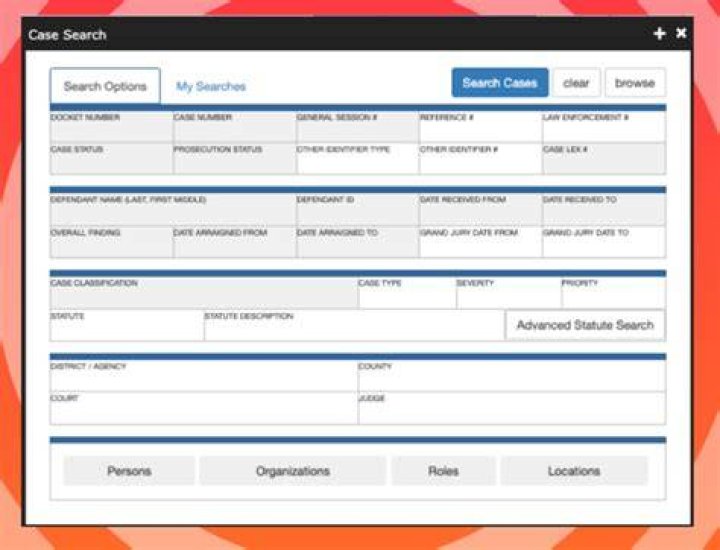Switch to the My Searches tab

point(211,86)
